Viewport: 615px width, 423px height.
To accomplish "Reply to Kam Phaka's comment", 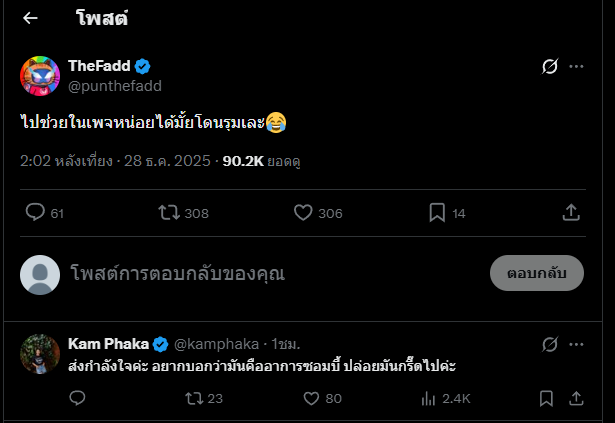I will tap(78, 398).
